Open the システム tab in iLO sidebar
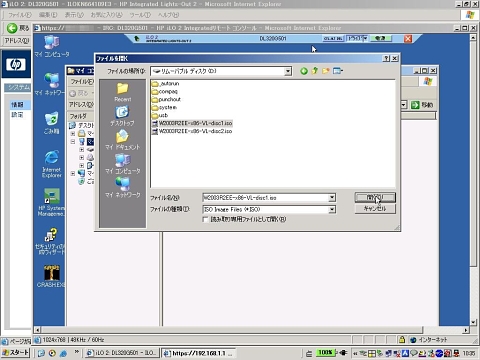This screenshot has height=360, width=480. [x=18, y=87]
